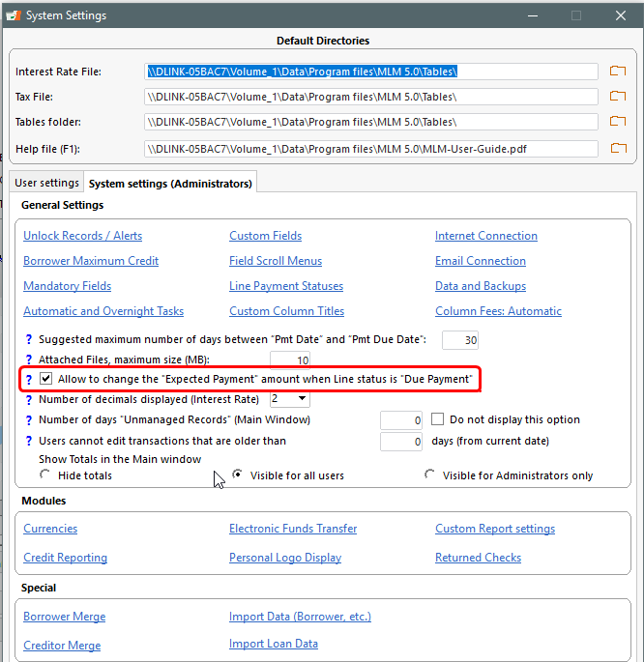Image resolution: width=644 pixels, height=662 pixels.
Task: Open Borrower Merge tool
Action: click(65, 617)
